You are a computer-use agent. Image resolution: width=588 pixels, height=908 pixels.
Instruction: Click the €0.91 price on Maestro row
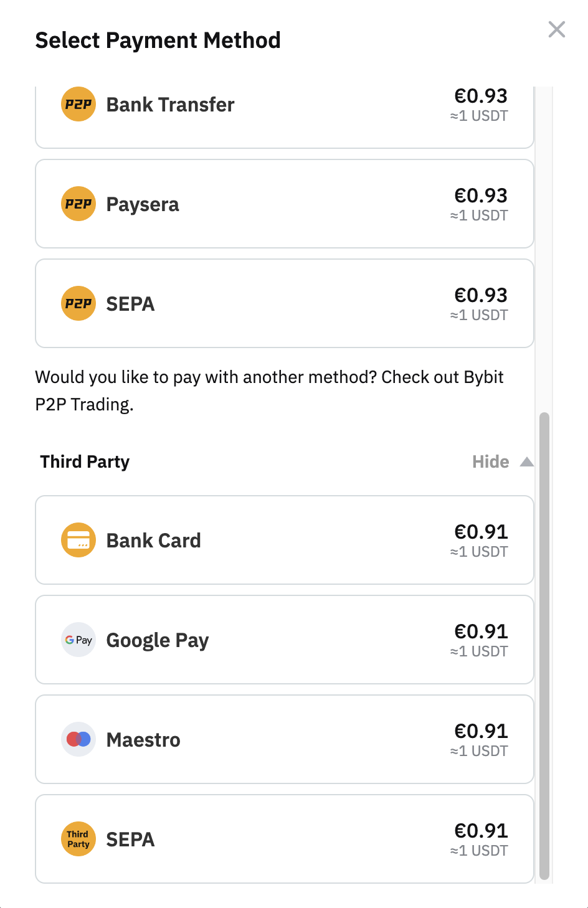click(481, 731)
